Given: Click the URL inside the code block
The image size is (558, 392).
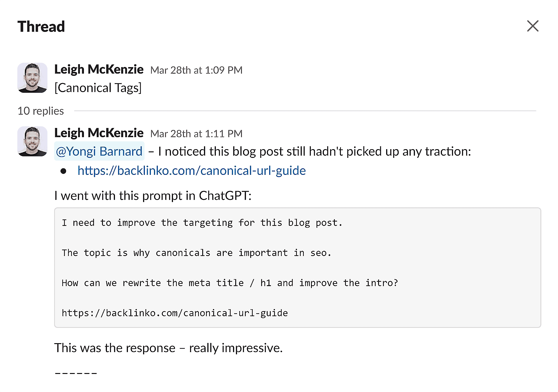Looking at the screenshot, I should (175, 313).
